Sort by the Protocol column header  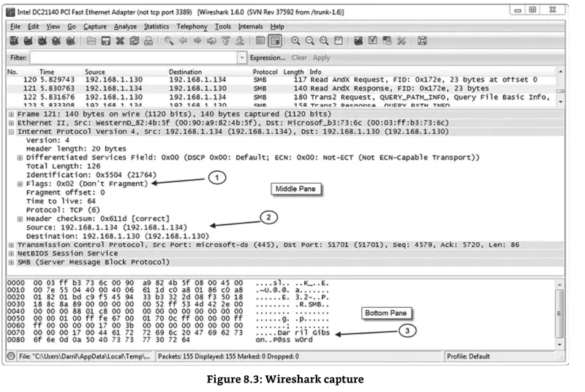tap(265, 72)
